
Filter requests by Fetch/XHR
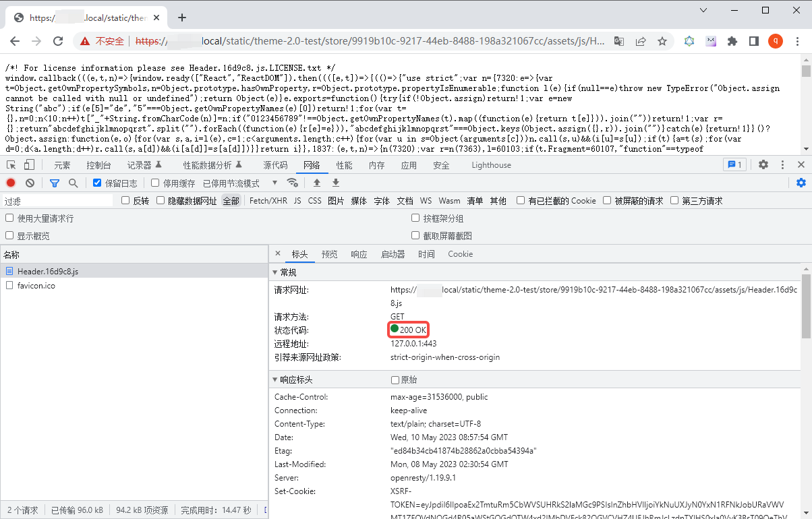click(268, 200)
